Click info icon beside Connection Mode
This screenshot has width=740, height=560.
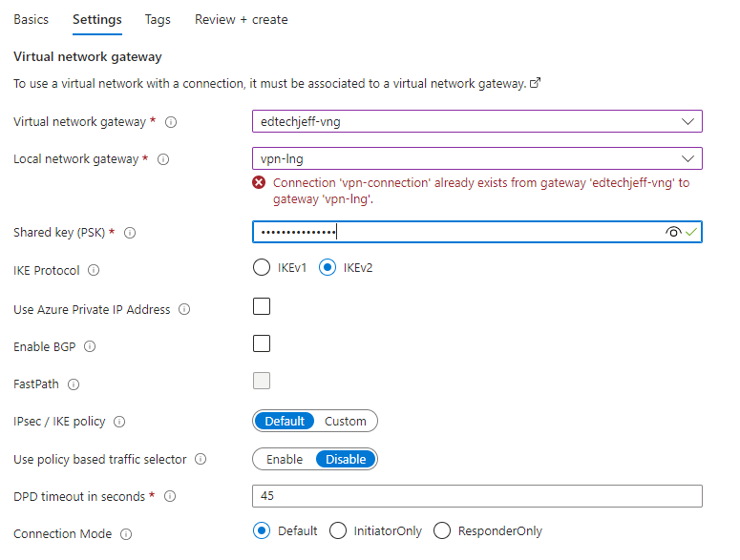click(126, 534)
